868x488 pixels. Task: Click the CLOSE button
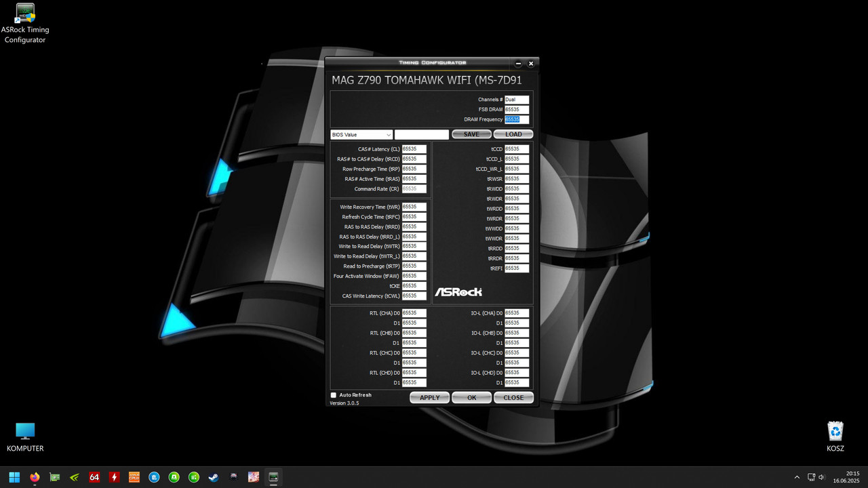coord(513,398)
